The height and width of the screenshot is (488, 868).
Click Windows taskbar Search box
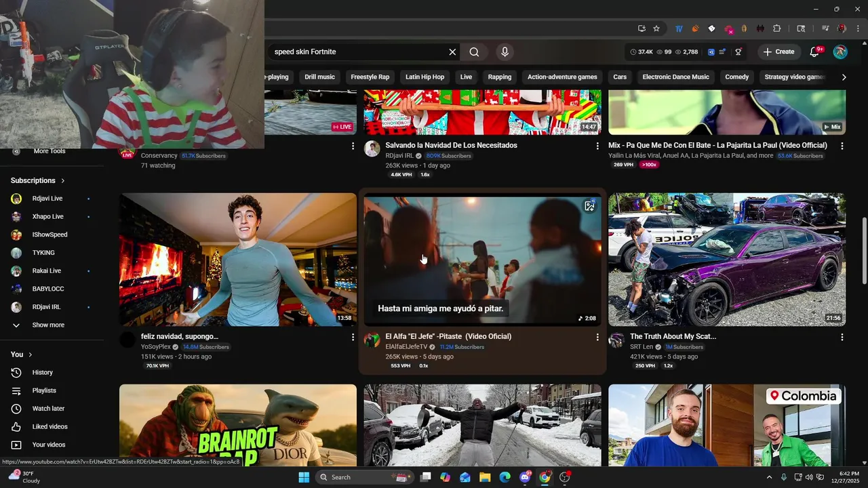click(365, 477)
